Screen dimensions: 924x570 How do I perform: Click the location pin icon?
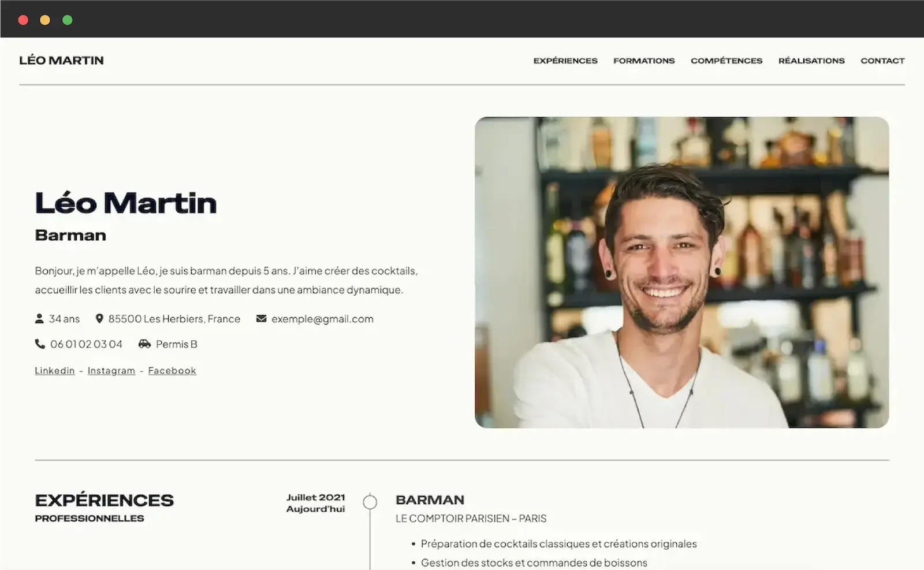tap(99, 319)
